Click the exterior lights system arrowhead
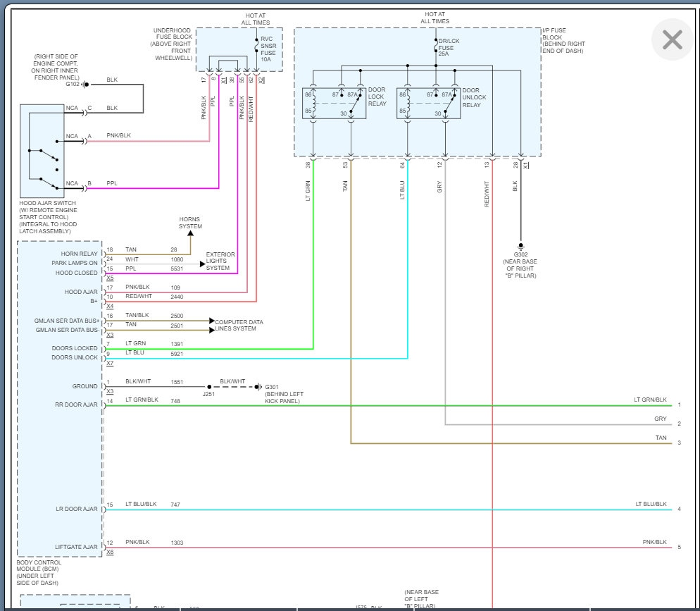 (x=203, y=264)
